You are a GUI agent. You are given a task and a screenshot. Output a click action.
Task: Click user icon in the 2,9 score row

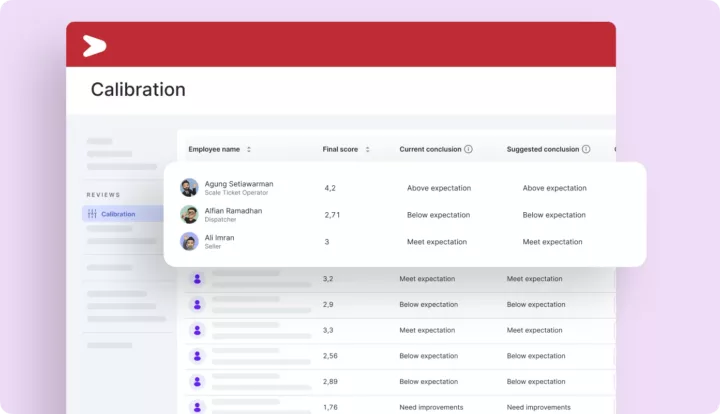[197, 304]
